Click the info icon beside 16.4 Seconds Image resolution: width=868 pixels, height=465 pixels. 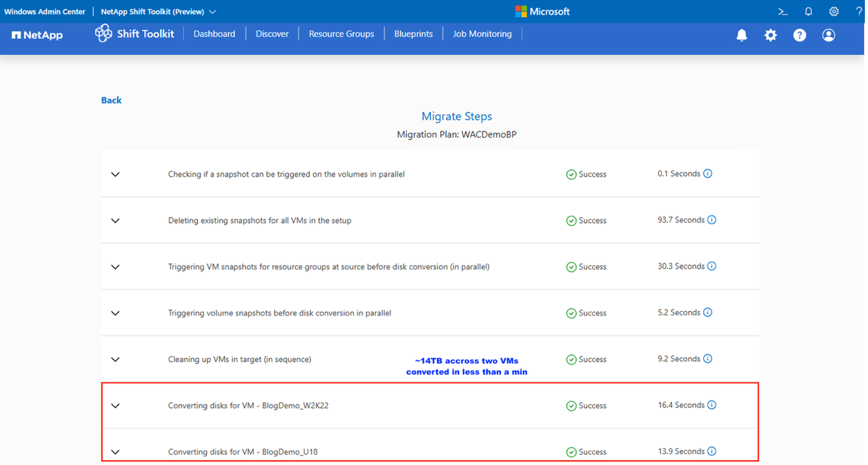coord(712,405)
